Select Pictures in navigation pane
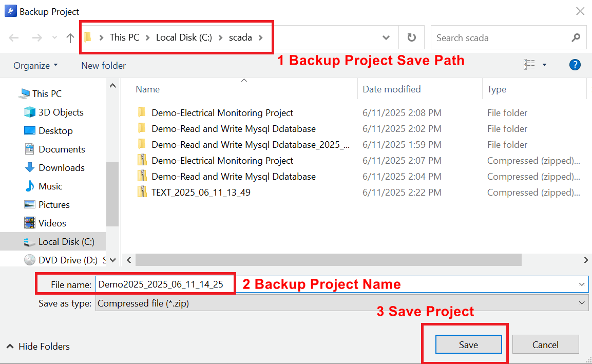Viewport: 592px width, 364px height. click(x=47, y=205)
